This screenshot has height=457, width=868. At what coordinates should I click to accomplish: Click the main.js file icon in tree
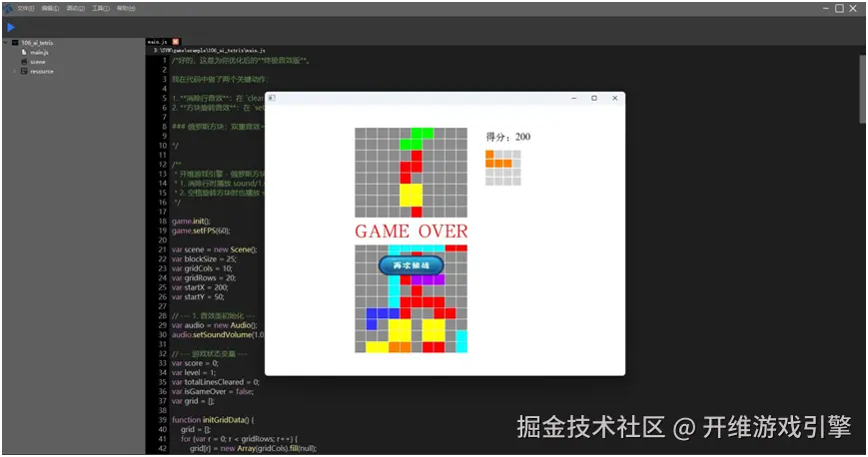pos(24,52)
